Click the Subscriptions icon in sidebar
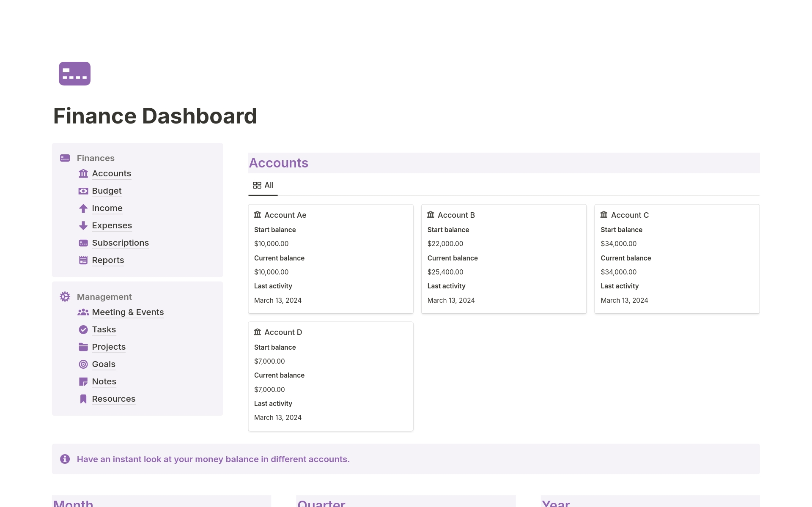The width and height of the screenshot is (812, 507). coord(83,242)
